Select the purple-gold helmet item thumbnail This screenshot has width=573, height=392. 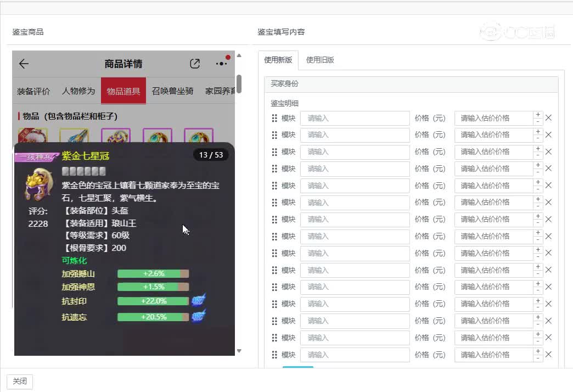click(115, 135)
